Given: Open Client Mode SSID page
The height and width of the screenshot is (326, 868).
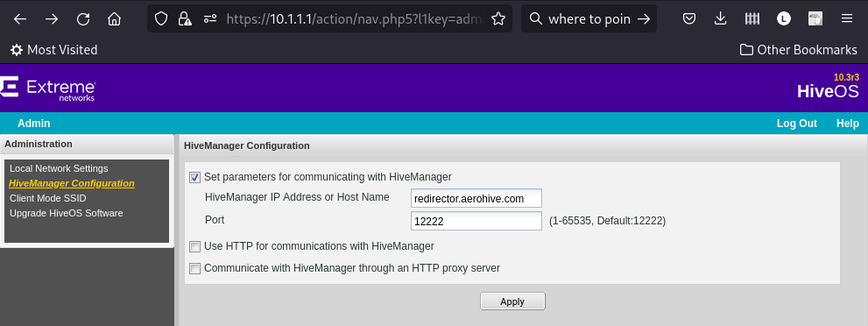Looking at the screenshot, I should [x=47, y=198].
